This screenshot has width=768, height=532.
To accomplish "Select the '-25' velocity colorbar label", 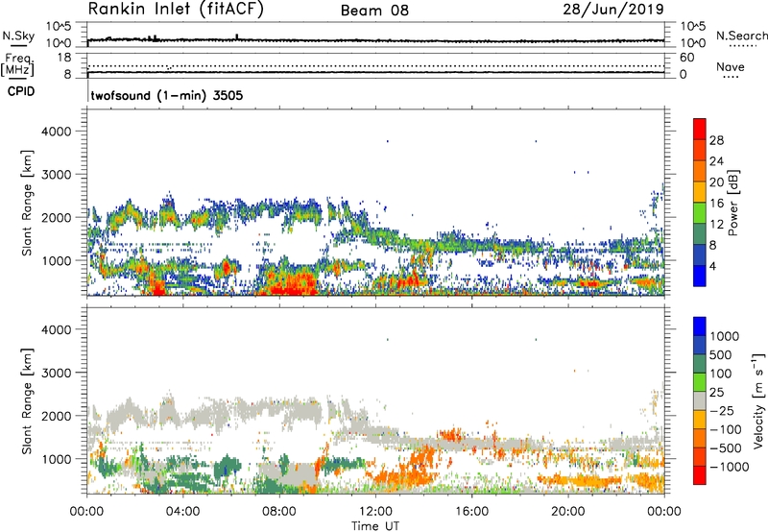I will (722, 410).
